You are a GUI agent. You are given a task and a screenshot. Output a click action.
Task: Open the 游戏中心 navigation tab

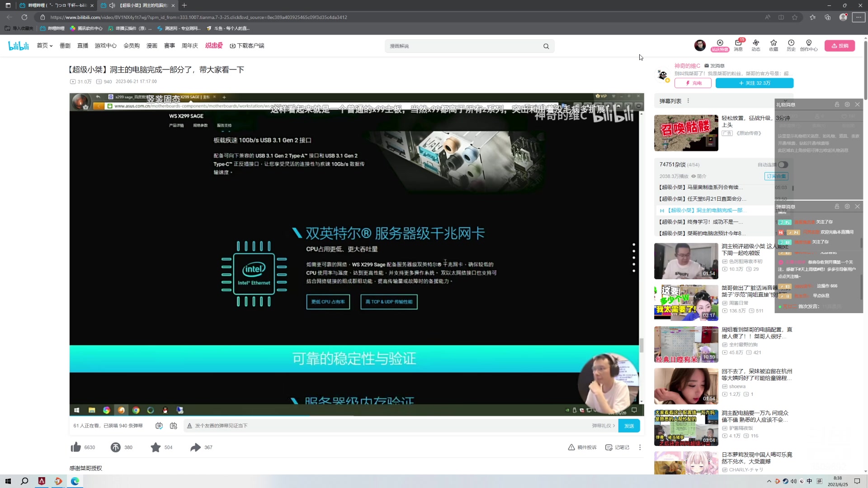click(105, 45)
